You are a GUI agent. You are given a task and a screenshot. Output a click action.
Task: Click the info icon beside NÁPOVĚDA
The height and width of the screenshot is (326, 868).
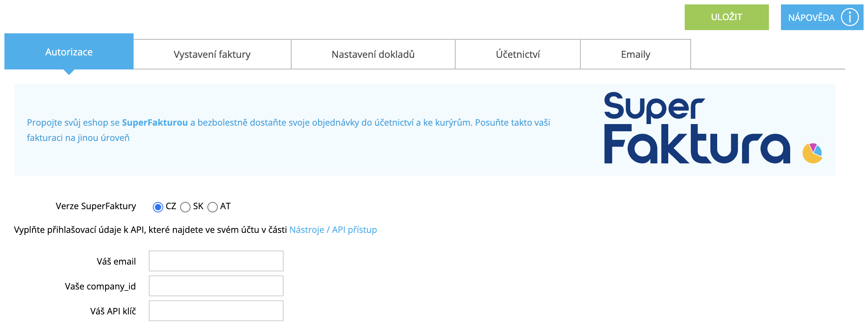(x=850, y=17)
